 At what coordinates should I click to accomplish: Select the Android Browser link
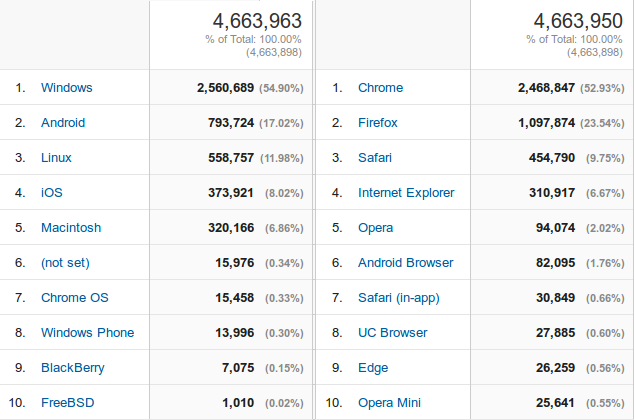coord(406,263)
